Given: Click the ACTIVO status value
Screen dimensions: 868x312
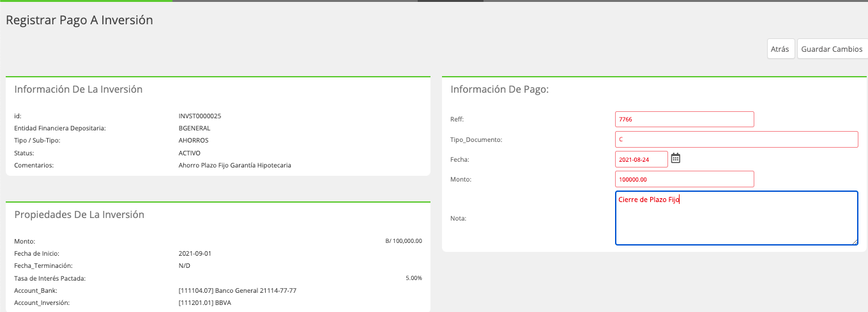Looking at the screenshot, I should coord(190,153).
